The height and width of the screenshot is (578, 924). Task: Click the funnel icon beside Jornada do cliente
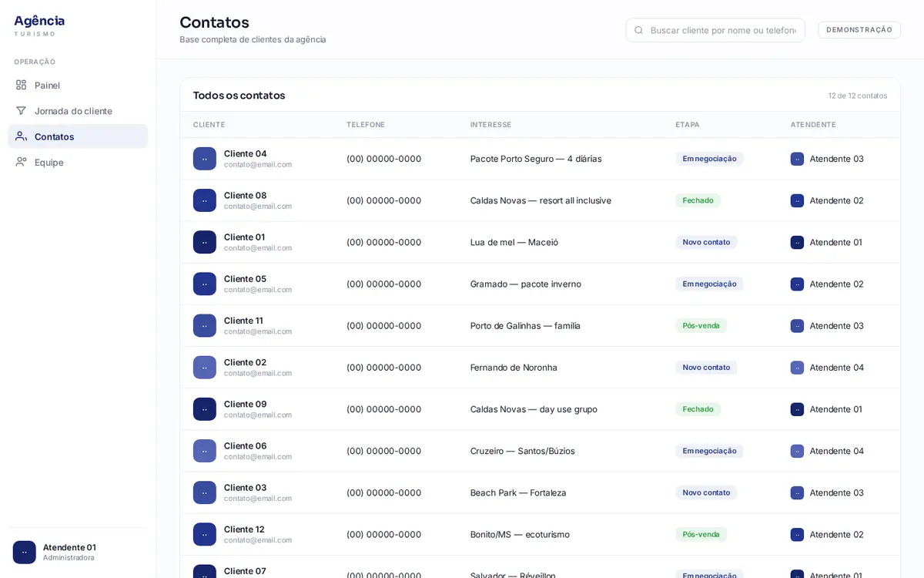[x=21, y=111]
